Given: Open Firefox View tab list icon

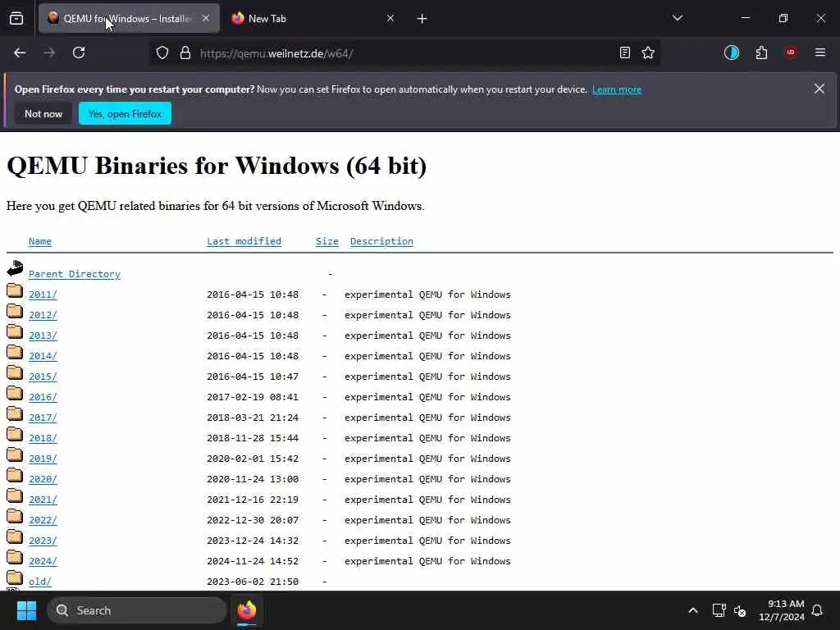Looking at the screenshot, I should [16, 19].
